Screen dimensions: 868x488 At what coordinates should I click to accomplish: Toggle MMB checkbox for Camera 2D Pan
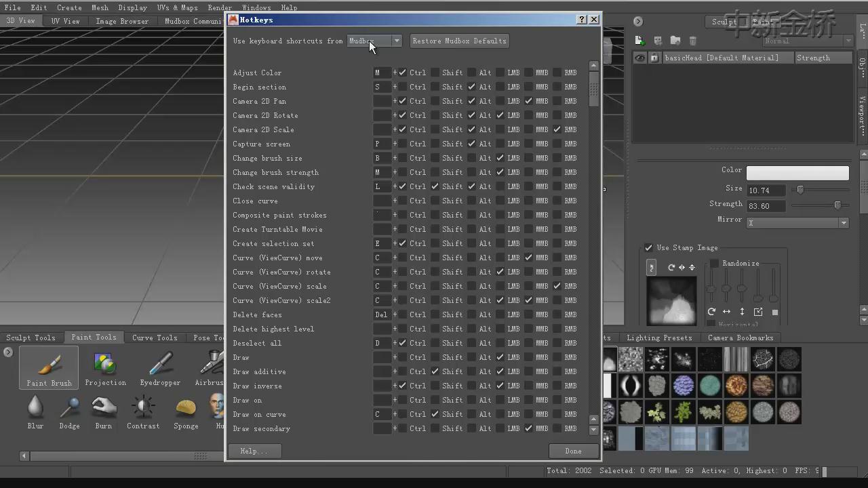pos(528,101)
